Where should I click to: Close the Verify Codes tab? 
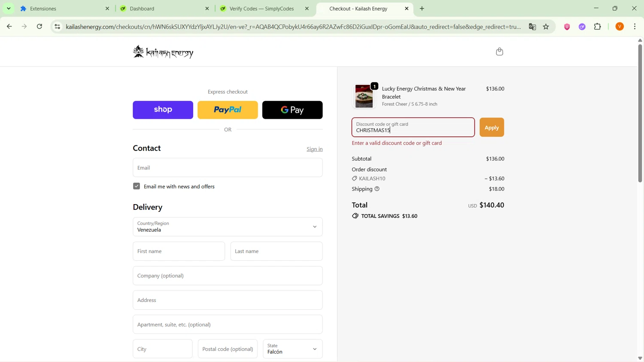point(307,9)
